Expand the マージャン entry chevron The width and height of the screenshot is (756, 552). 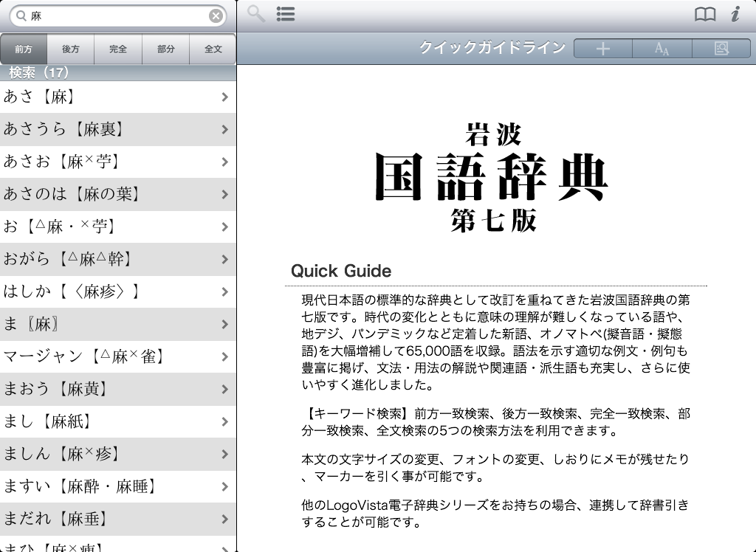pyautogui.click(x=224, y=356)
